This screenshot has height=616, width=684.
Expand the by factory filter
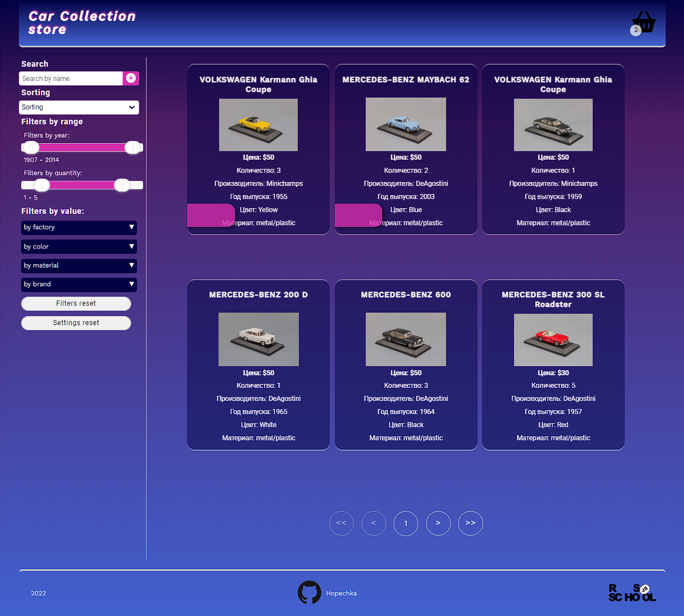click(79, 227)
